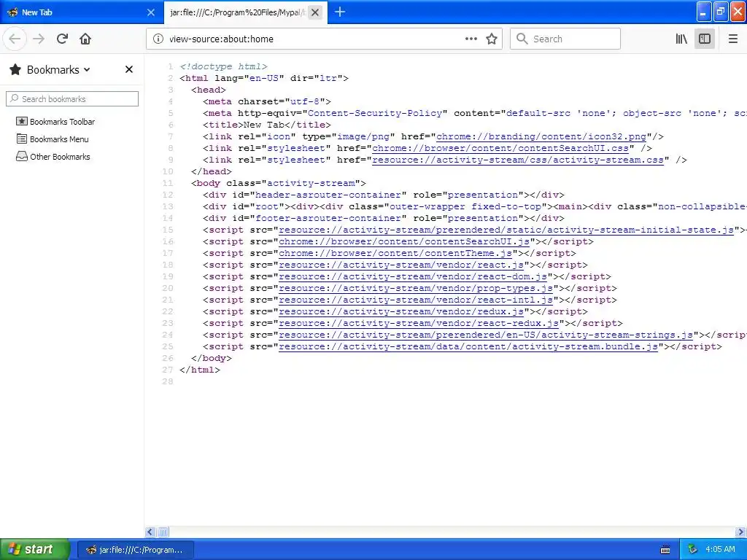The height and width of the screenshot is (560, 747).
Task: Click the jar:file taskbar window button
Action: (x=135, y=550)
